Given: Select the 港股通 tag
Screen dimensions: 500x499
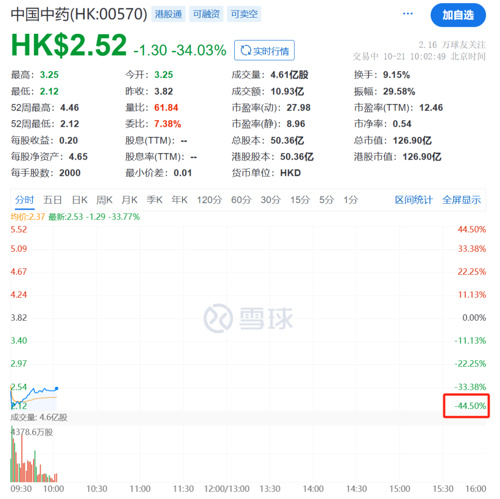Looking at the screenshot, I should [x=168, y=14].
